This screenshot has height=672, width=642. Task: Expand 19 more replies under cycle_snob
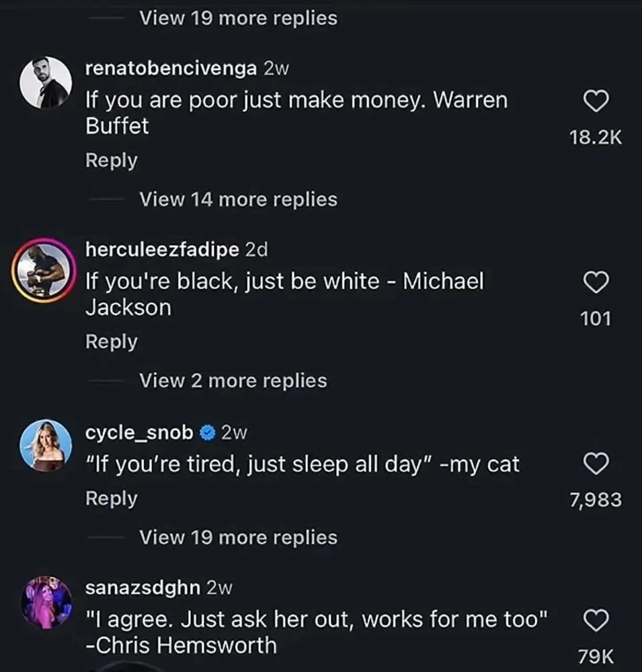238,537
